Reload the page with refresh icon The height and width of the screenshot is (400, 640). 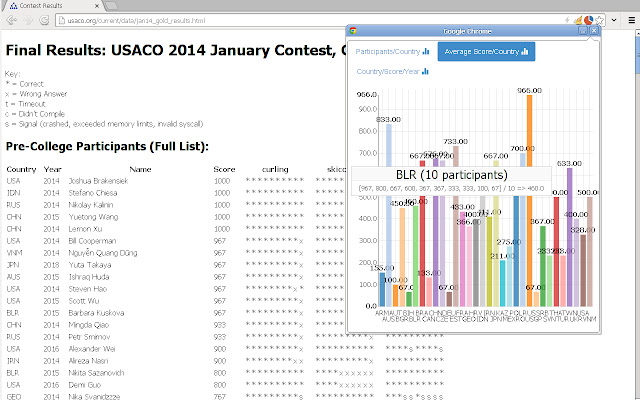coord(44,20)
